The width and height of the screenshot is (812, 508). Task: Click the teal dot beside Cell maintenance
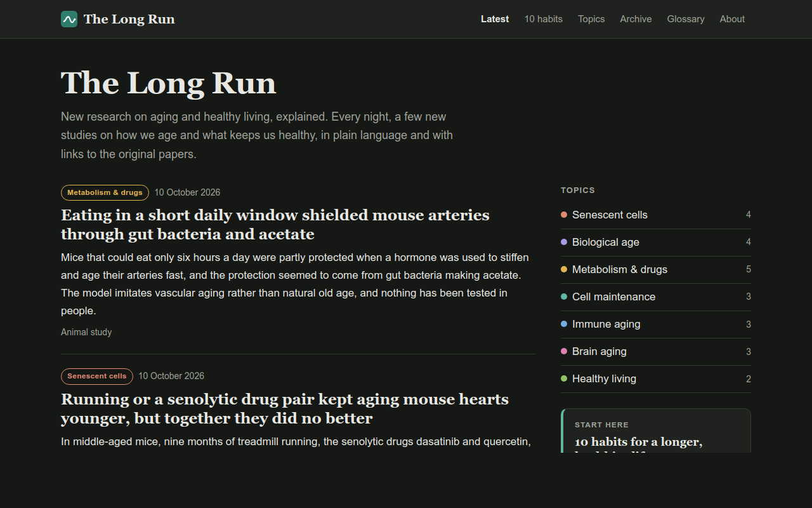tap(564, 297)
